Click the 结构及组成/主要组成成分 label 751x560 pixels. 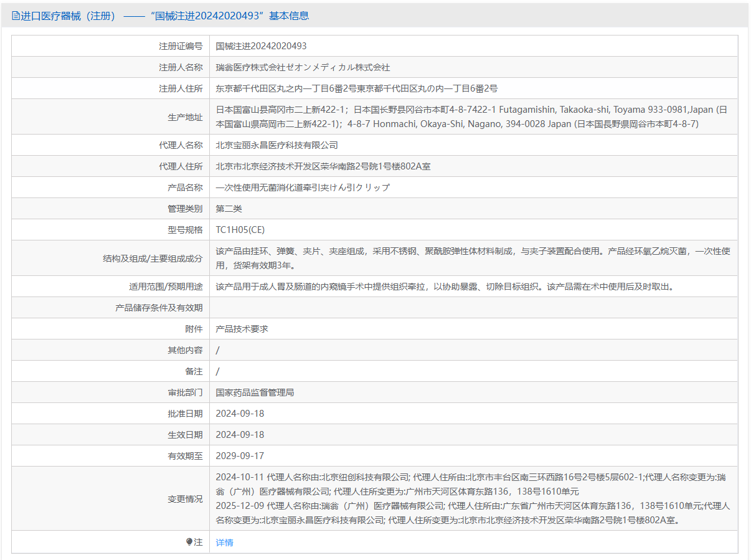(x=153, y=258)
